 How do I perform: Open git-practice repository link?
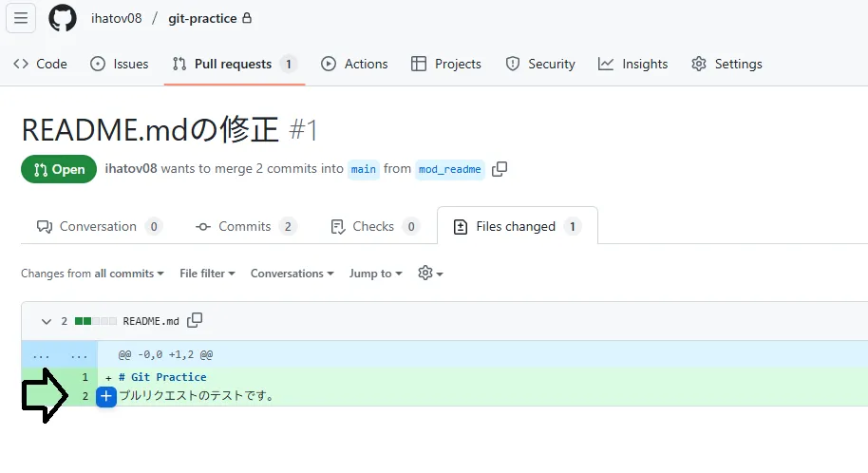[202, 18]
